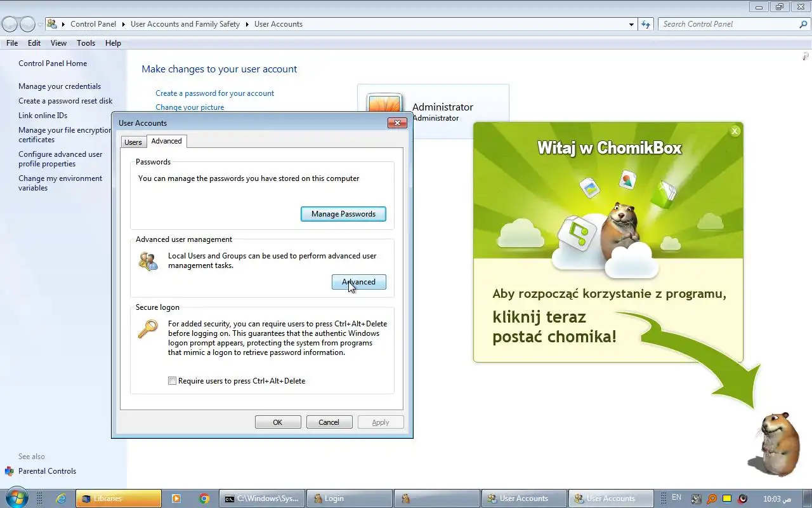
Task: Click the tray icon next to EN
Action: pos(696,498)
